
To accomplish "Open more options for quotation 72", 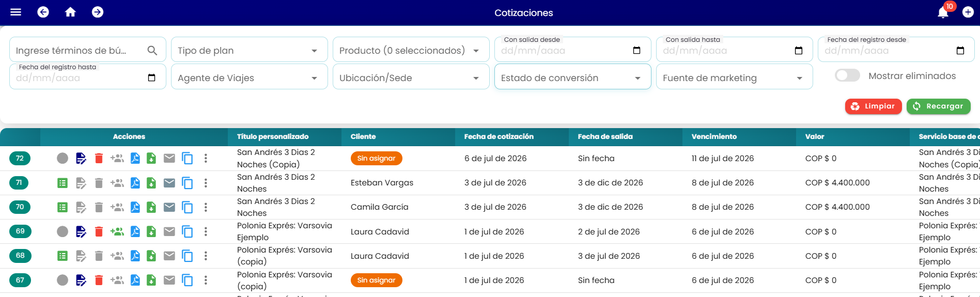I will tap(206, 158).
